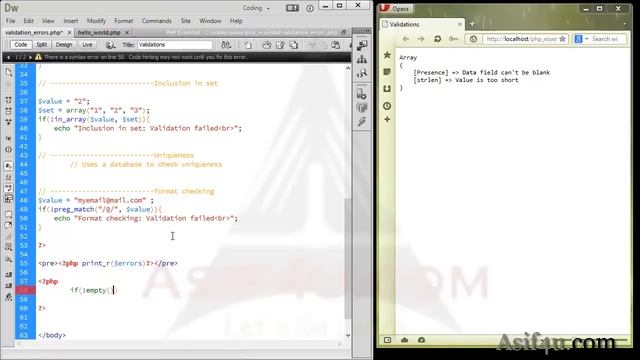Go to previous error arrow in info bar

8,57
